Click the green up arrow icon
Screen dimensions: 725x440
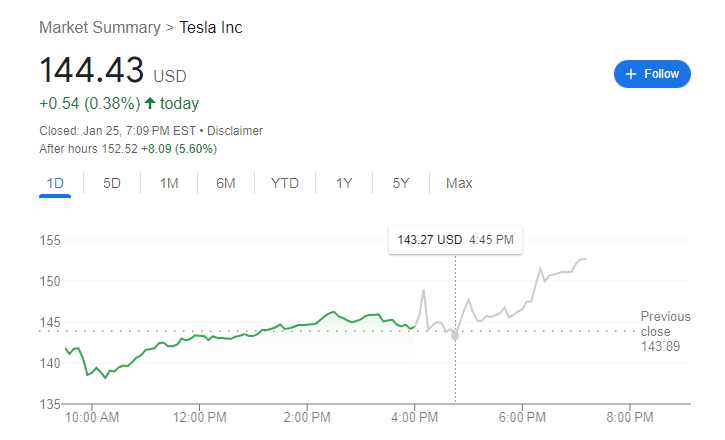coord(150,104)
